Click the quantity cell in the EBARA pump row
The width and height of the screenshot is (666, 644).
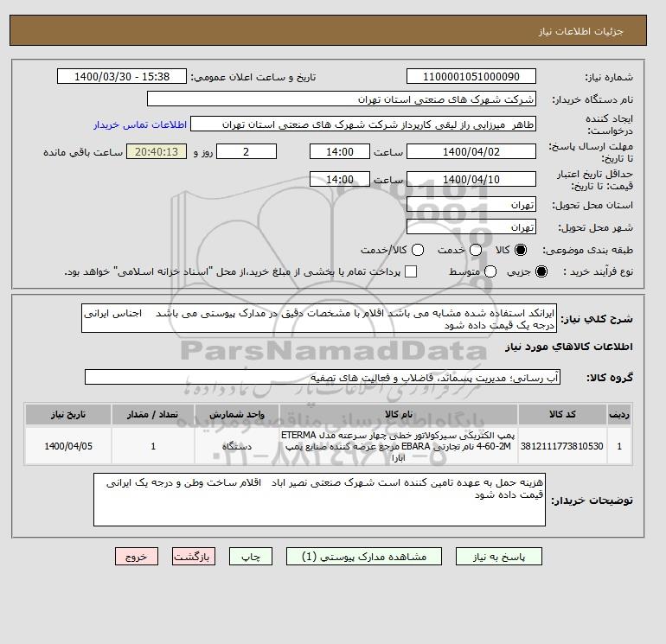coord(153,446)
